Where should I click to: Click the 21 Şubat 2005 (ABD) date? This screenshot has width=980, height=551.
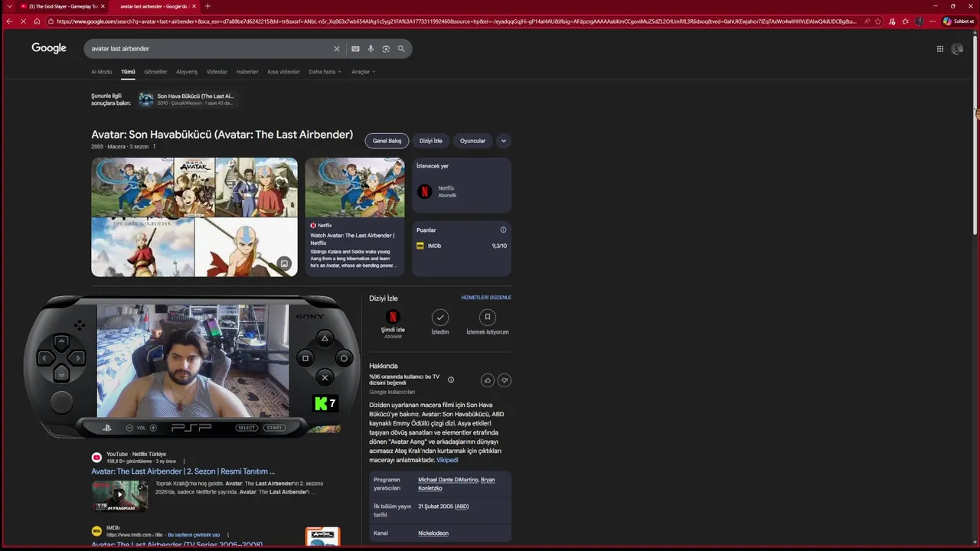point(443,506)
